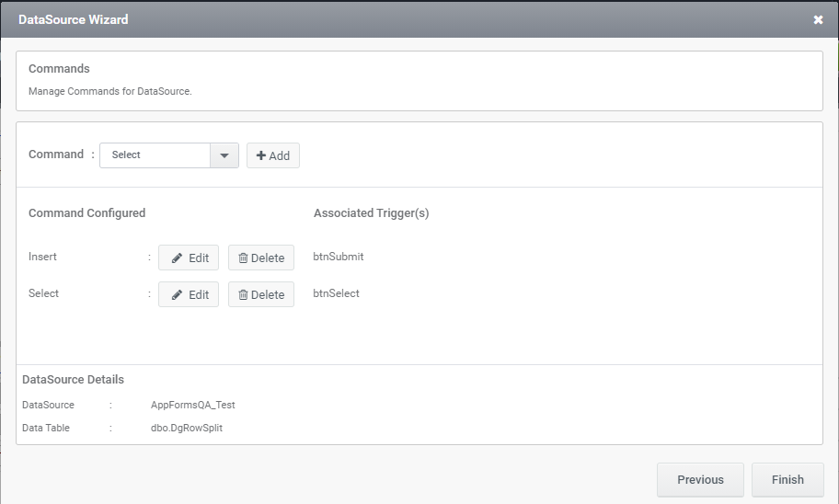Screen dimensions: 839x504
Task: Click the pencil icon in Select row
Action: 177,295
